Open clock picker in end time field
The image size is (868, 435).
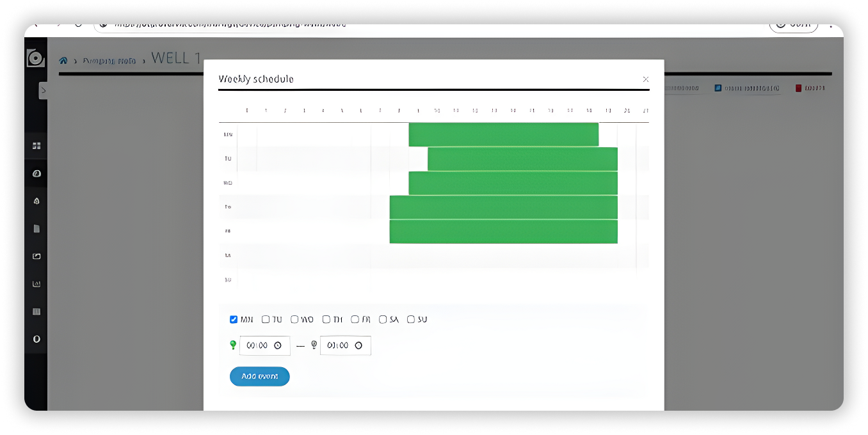(358, 345)
